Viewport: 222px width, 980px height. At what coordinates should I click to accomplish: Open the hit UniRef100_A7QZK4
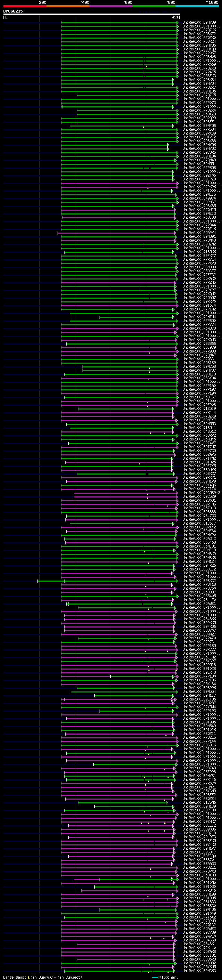pyautogui.click(x=199, y=110)
